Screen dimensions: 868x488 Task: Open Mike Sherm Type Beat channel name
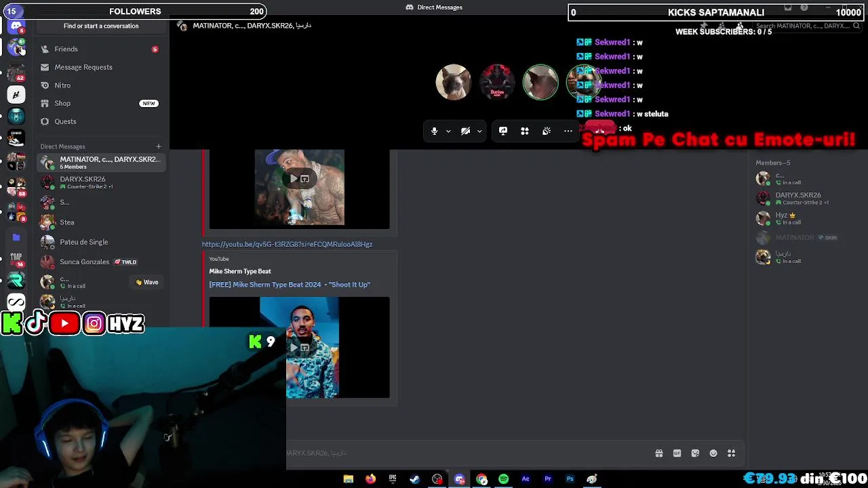point(240,271)
